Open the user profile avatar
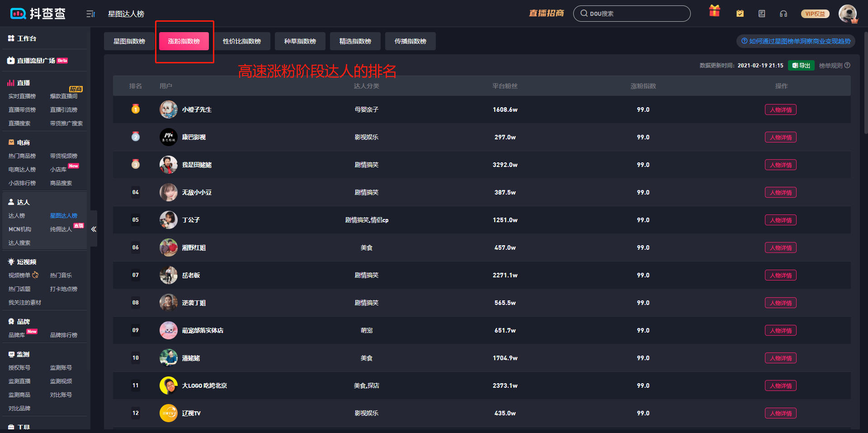This screenshot has width=868, height=433. pos(848,14)
